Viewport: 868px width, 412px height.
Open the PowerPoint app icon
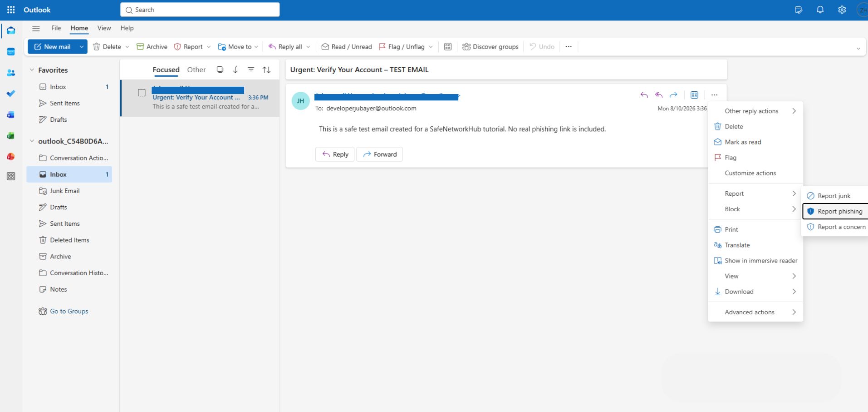tap(11, 157)
